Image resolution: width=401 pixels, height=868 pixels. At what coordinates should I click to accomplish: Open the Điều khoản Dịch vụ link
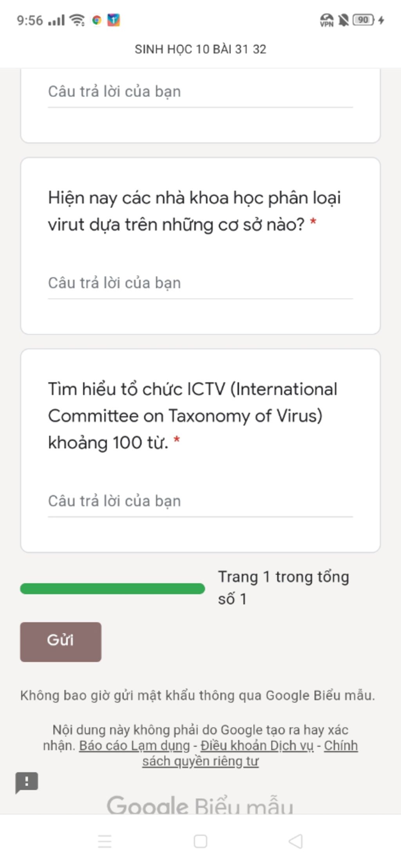[257, 745]
